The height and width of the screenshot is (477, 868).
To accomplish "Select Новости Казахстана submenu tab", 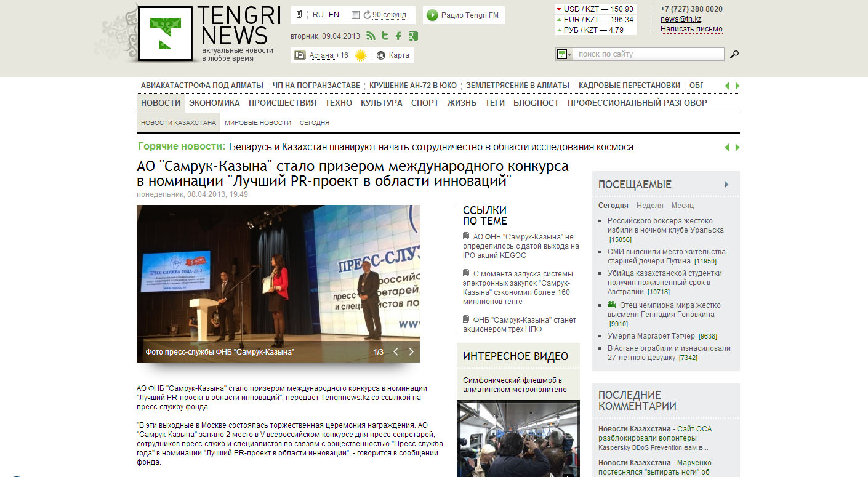I will (x=179, y=122).
